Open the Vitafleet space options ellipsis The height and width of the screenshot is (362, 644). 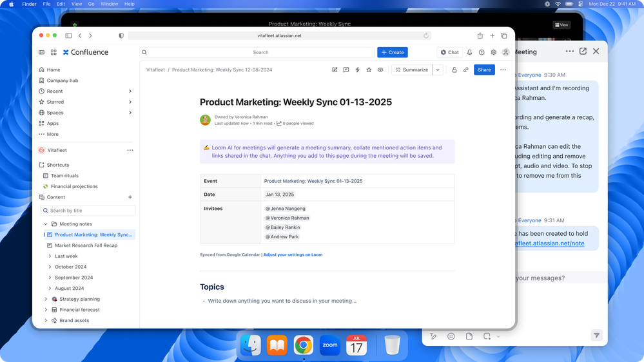(x=130, y=150)
